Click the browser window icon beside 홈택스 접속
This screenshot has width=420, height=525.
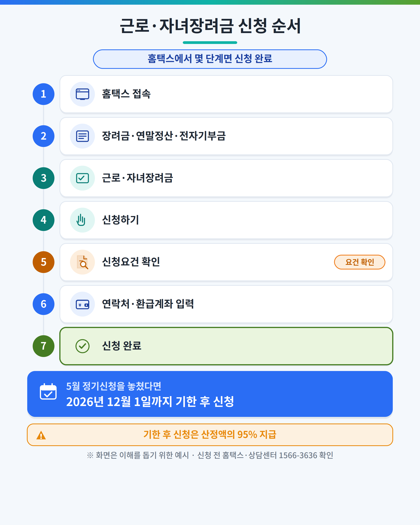82,94
